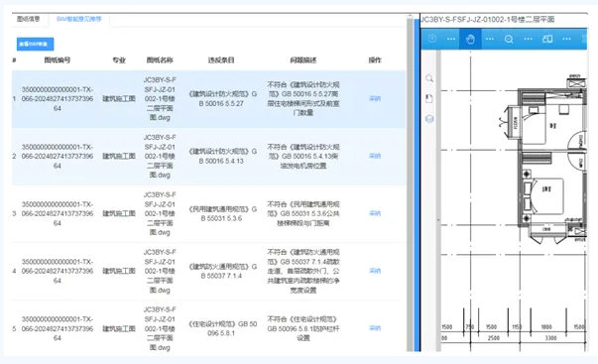The width and height of the screenshot is (598, 364).
Task: Expand the ellipsis menu after the zoom tool
Action: pyautogui.click(x=529, y=39)
